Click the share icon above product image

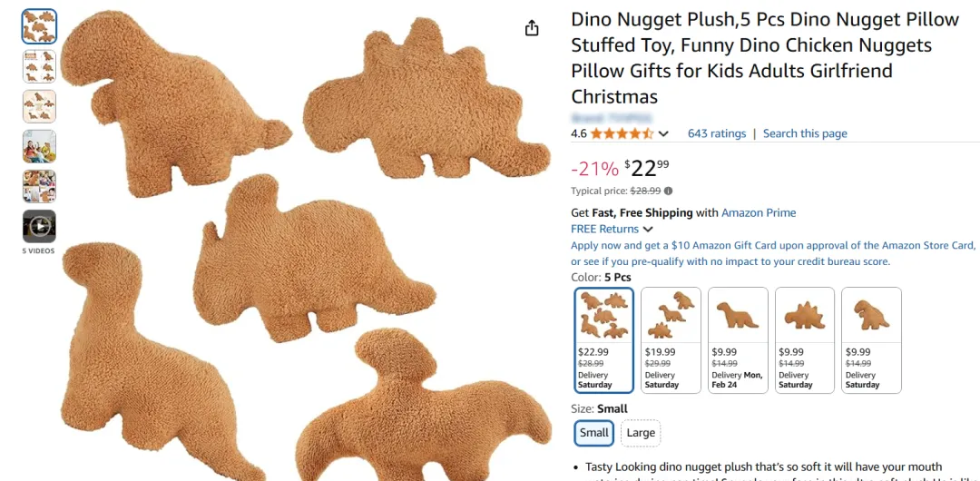[531, 28]
